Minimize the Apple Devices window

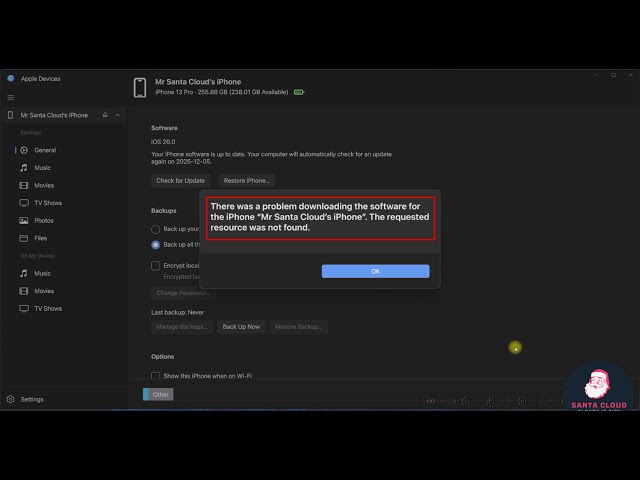pos(596,75)
